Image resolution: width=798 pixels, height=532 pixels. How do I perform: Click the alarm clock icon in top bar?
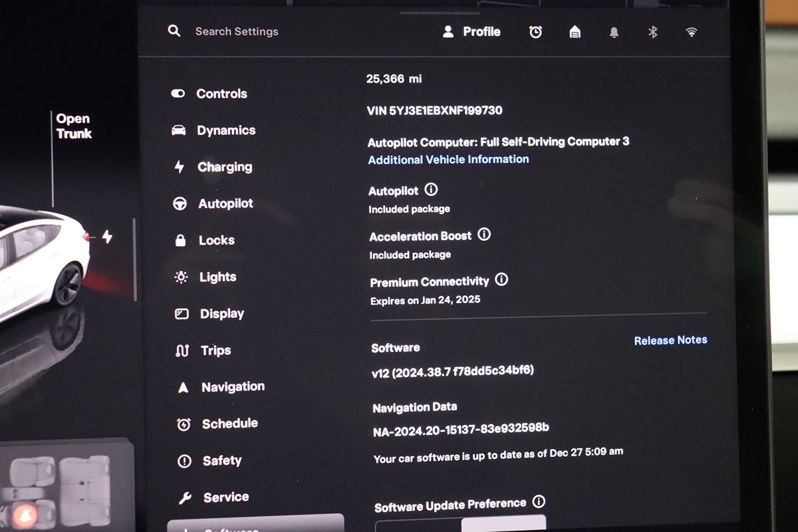tap(535, 32)
